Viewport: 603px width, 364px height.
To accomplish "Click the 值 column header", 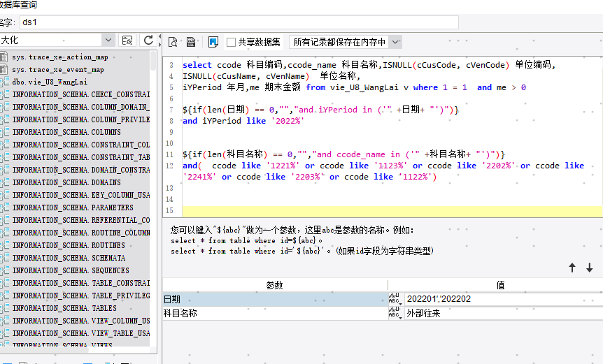I will [x=500, y=285].
